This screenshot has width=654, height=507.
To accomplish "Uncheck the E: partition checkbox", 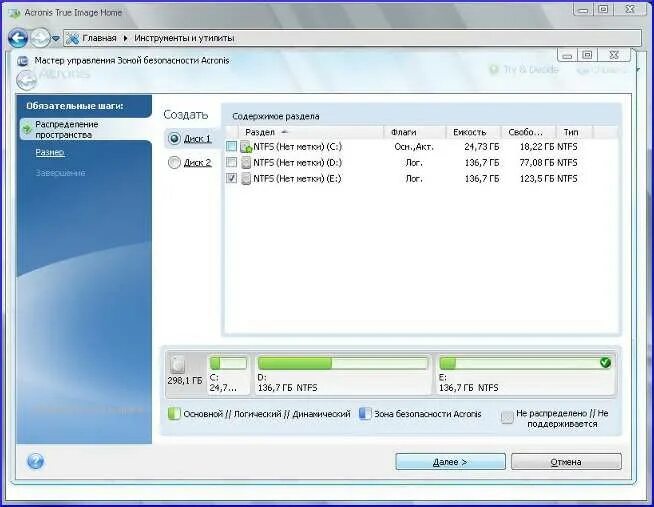I will click(x=231, y=178).
